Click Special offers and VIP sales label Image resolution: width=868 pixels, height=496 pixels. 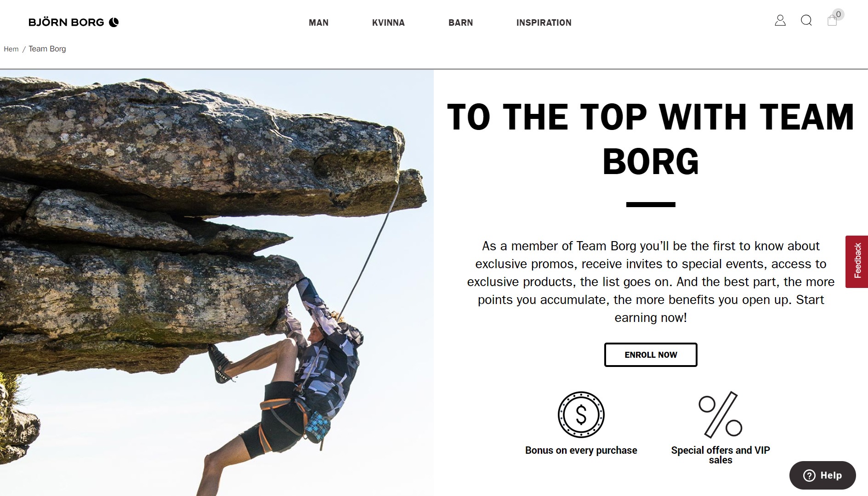click(x=720, y=455)
